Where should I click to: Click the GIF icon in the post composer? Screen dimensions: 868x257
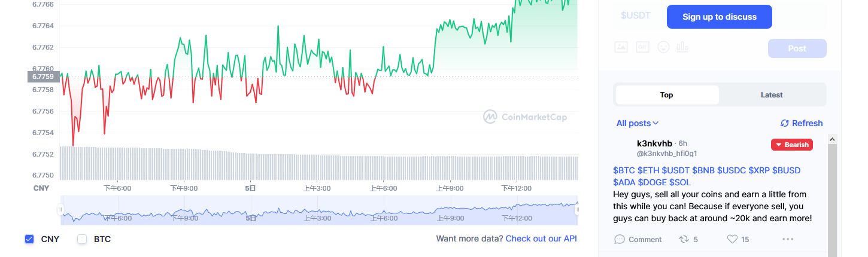pyautogui.click(x=642, y=47)
